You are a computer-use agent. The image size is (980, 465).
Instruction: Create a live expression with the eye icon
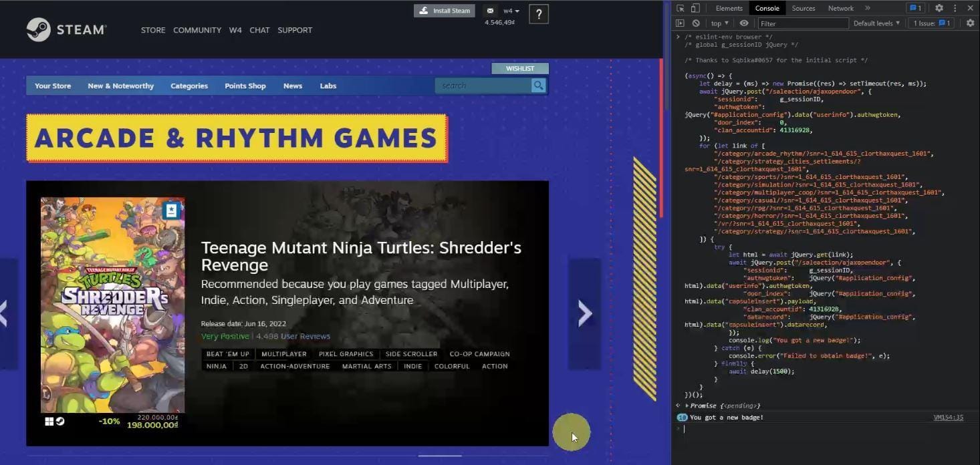tap(744, 23)
